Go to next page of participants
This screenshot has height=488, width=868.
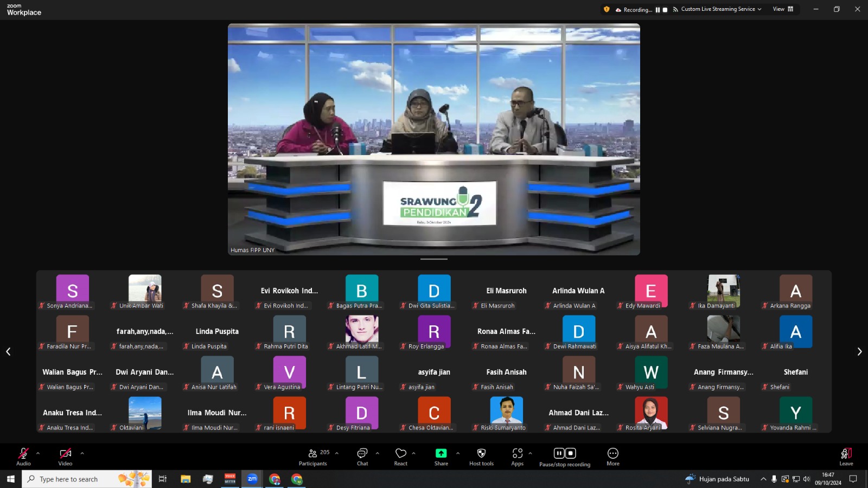(859, 352)
